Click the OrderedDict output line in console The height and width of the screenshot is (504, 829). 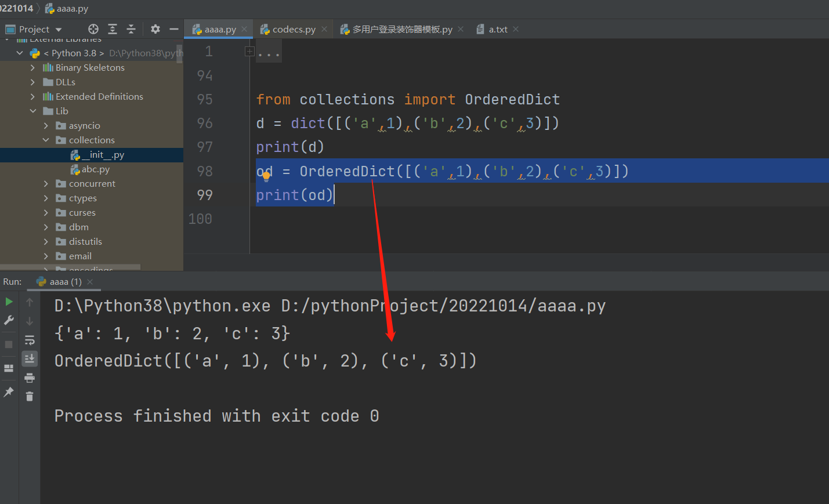click(x=265, y=361)
